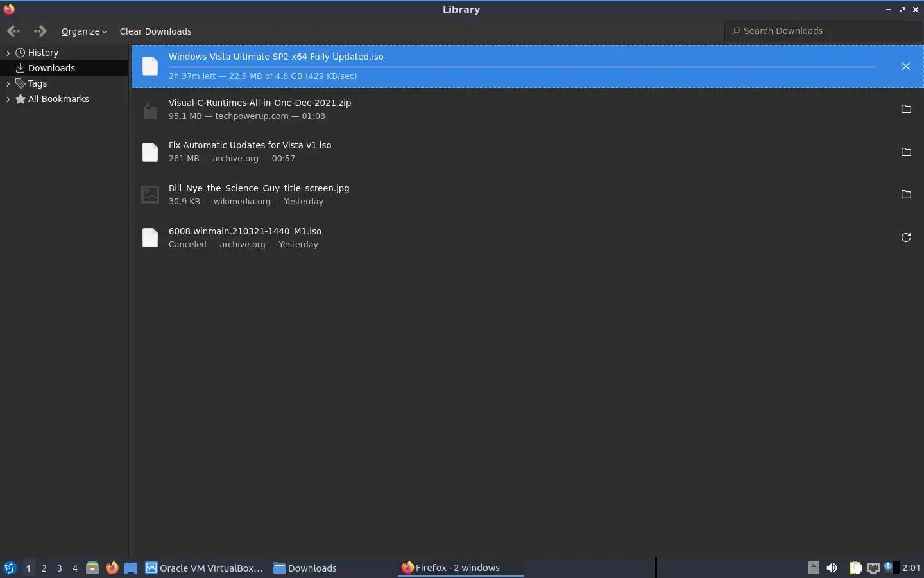
Task: Click the Canceled archive.org Yesterday status
Action: coord(243,245)
